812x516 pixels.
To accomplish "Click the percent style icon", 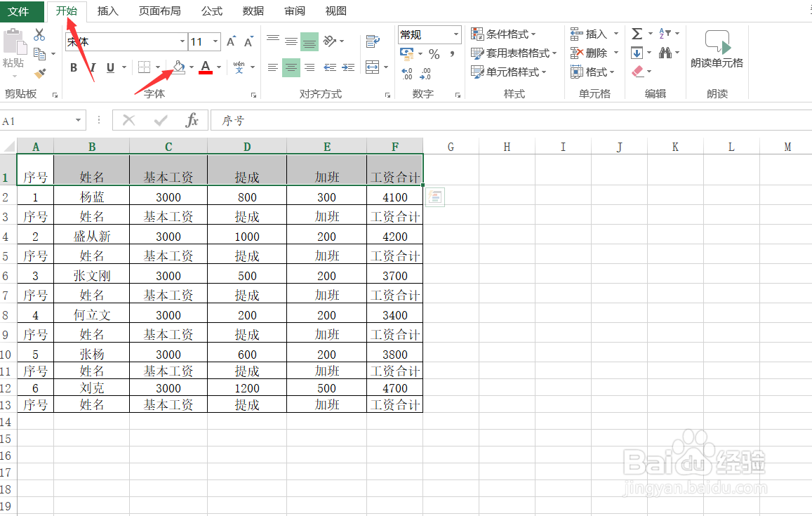I will pos(434,53).
